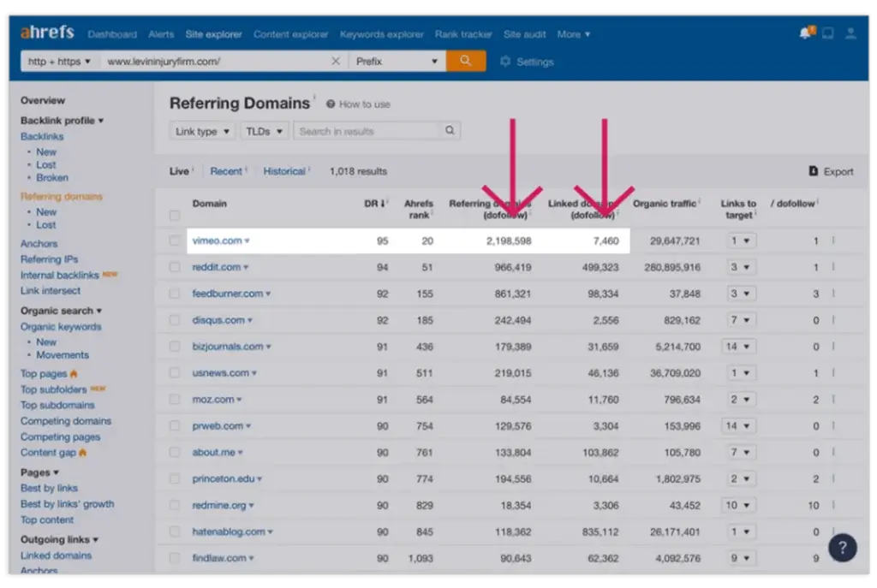Click the Export button label

838,171
